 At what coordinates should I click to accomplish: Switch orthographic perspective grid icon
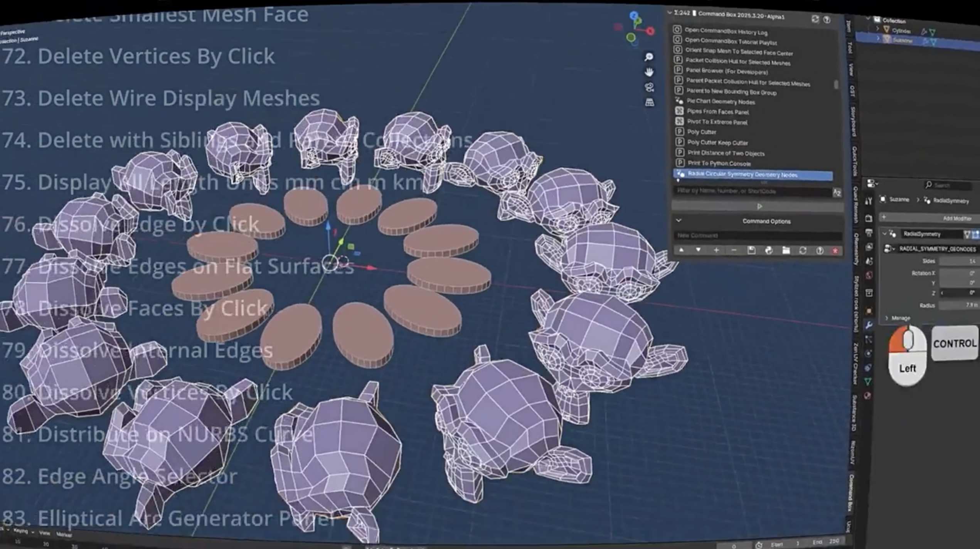(x=650, y=102)
